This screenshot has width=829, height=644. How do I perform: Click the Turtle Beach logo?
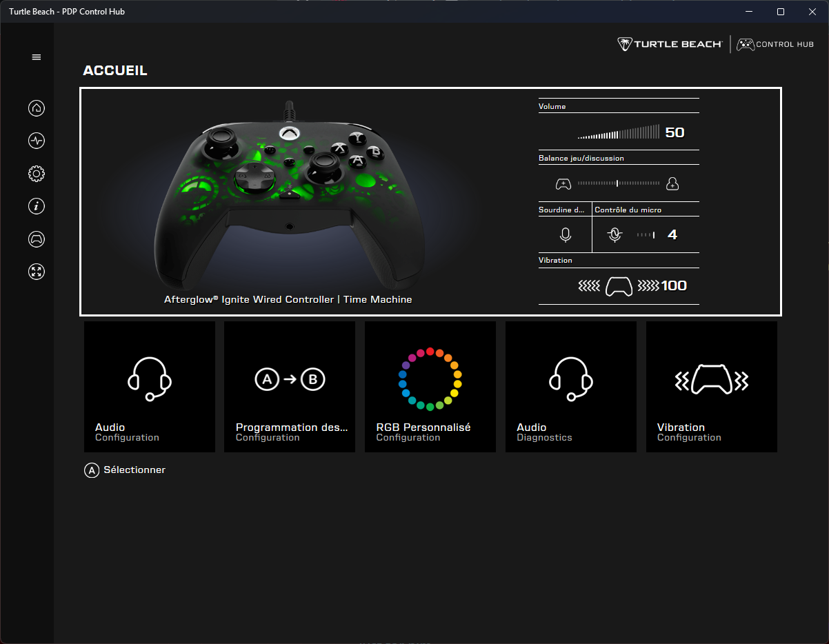668,43
